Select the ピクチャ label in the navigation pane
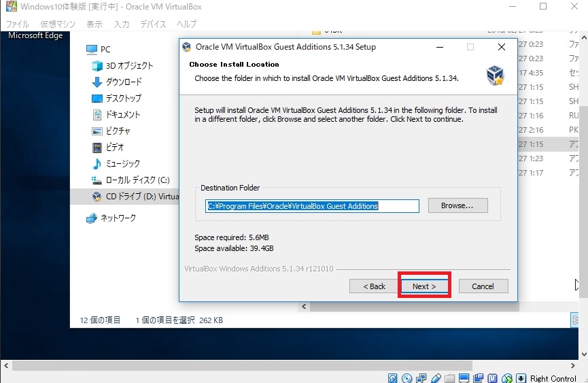Screen dimensions: 588x383 (x=118, y=131)
